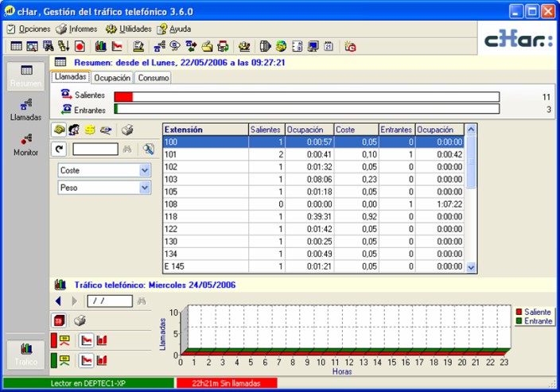Screen dimensions: 560x392
Task: Expand the Peso dropdown
Action: point(144,188)
